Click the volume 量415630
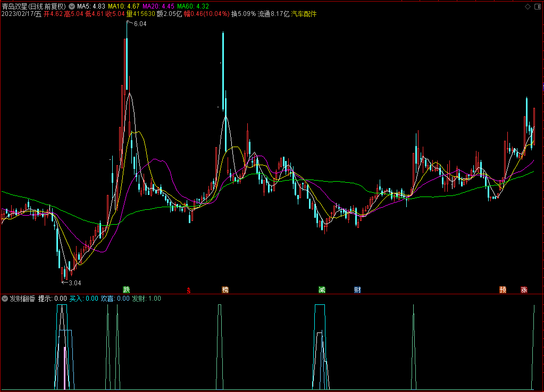The height and width of the screenshot is (392, 544). (140, 14)
